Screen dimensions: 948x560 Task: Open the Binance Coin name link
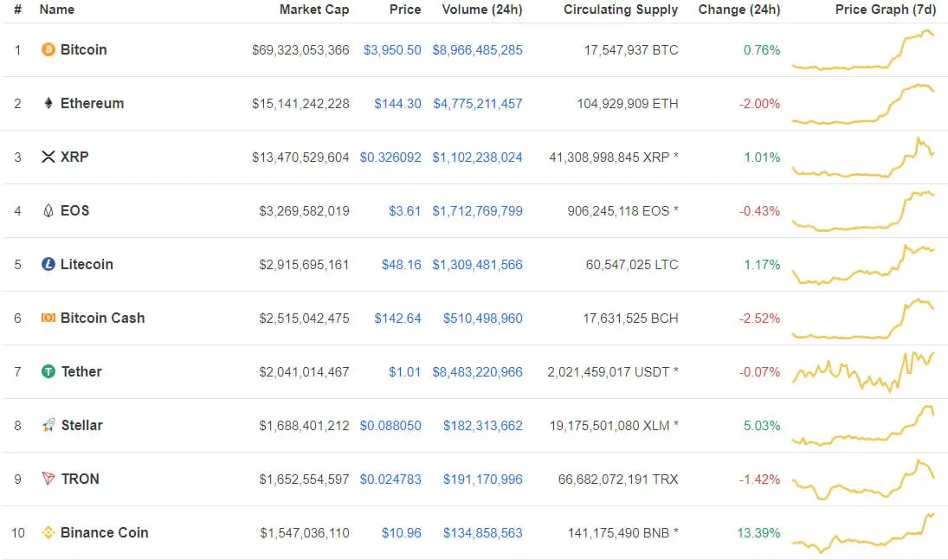[x=104, y=532]
